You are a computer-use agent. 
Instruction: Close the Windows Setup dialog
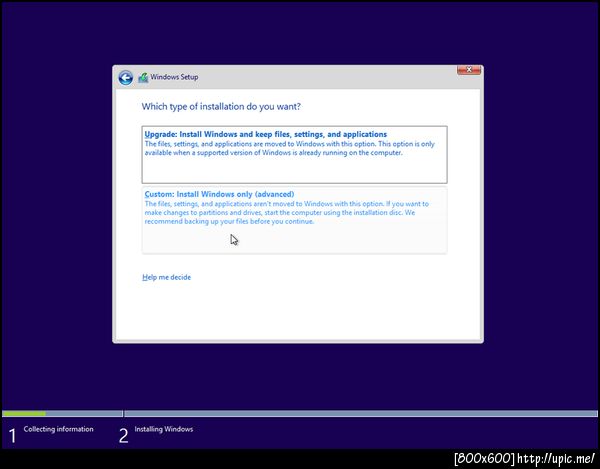[469, 70]
